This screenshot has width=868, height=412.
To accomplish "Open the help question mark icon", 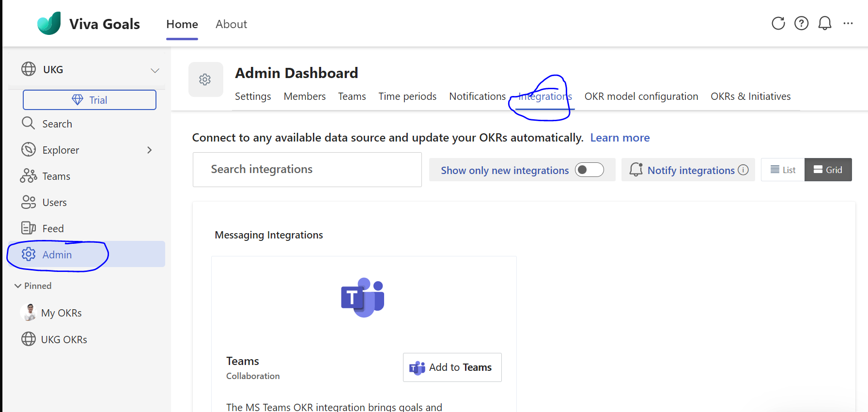I will coord(801,23).
